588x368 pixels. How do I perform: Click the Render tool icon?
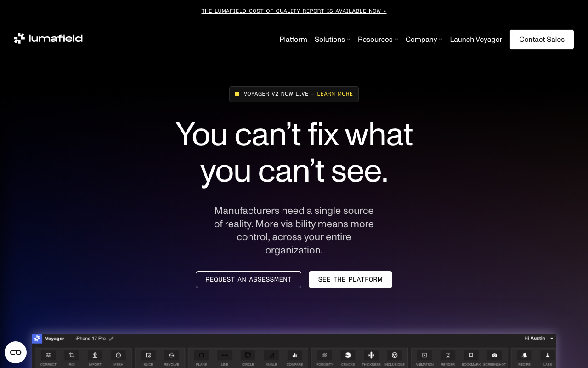click(x=448, y=355)
